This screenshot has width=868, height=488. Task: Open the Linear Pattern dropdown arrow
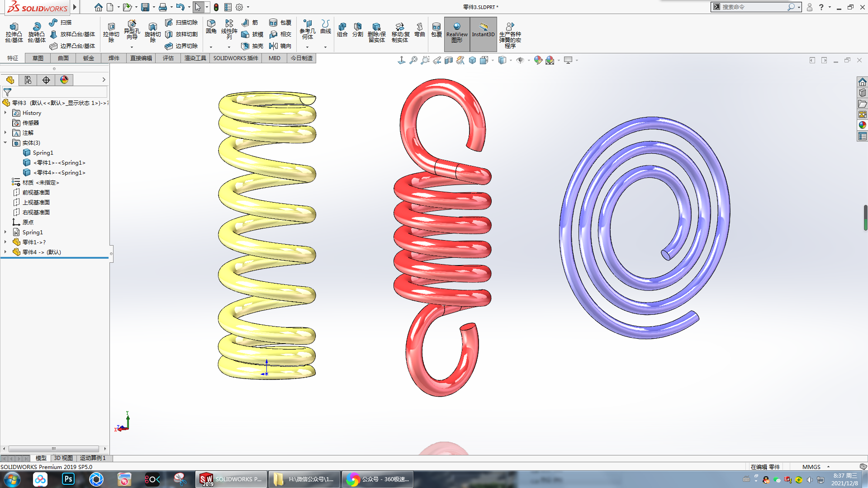pos(229,47)
